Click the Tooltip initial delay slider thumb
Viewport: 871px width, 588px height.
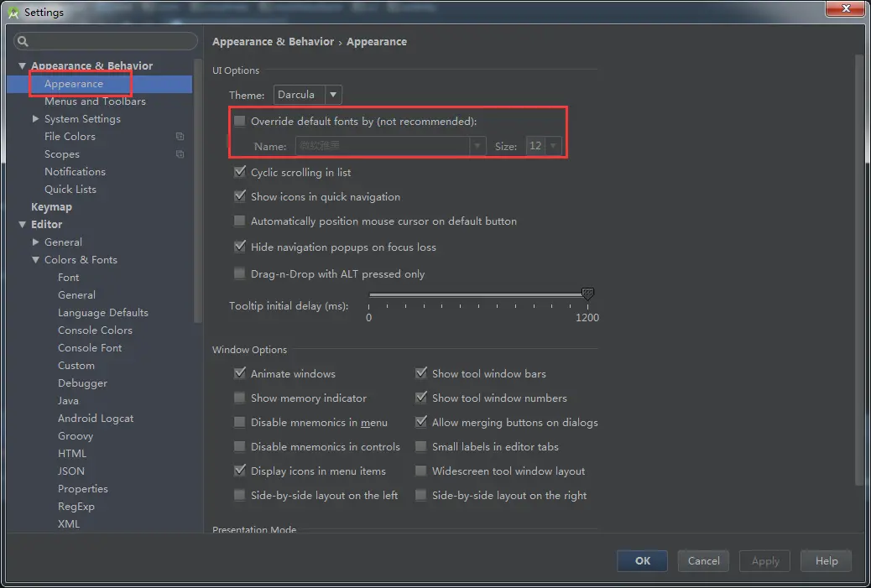(587, 294)
